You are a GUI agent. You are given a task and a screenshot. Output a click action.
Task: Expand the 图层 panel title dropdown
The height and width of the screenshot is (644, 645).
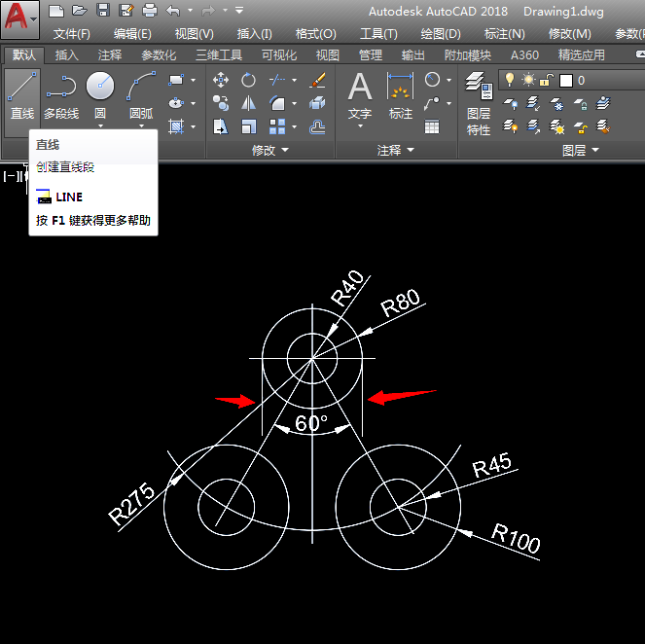580,150
